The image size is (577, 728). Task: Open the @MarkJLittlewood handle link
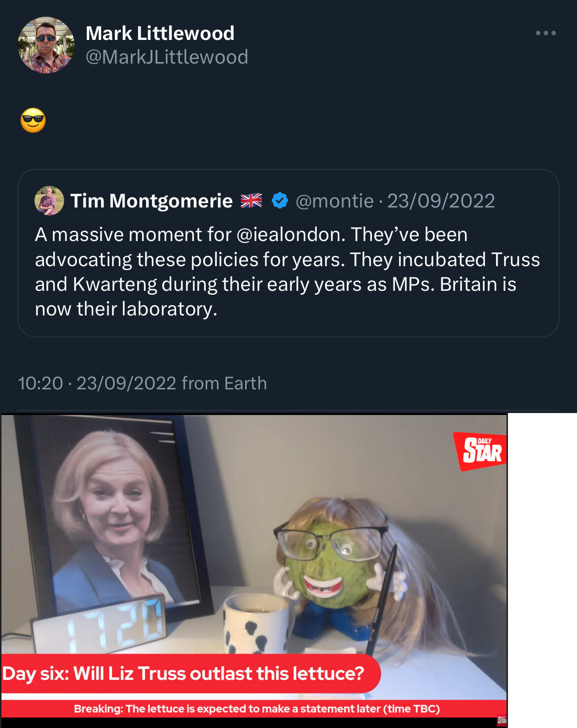coord(167,57)
